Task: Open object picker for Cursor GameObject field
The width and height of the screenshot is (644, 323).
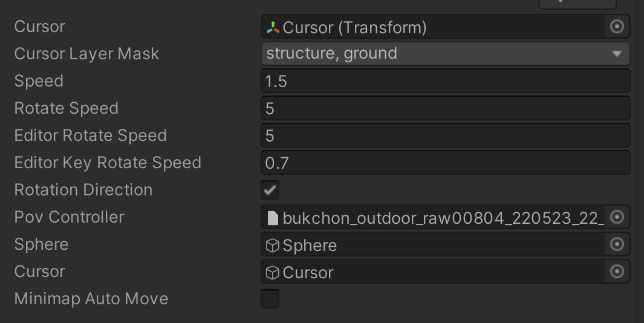Action: pos(617,272)
